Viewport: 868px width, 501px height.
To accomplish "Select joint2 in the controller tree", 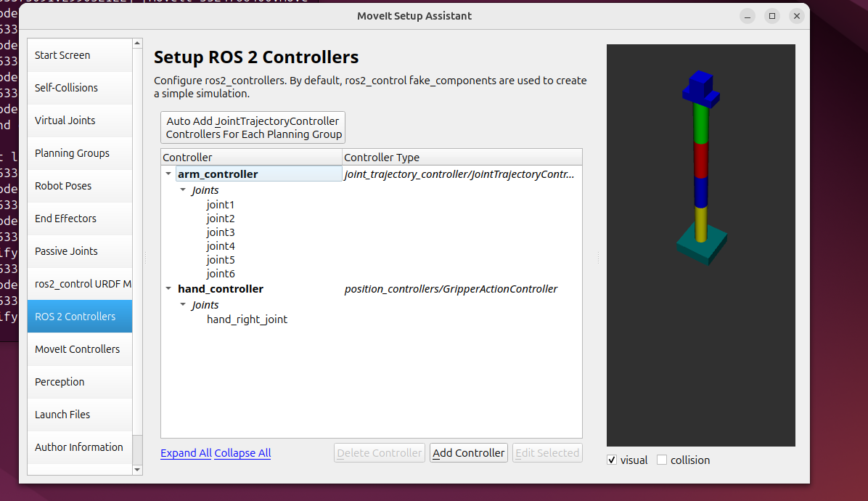I will (221, 218).
